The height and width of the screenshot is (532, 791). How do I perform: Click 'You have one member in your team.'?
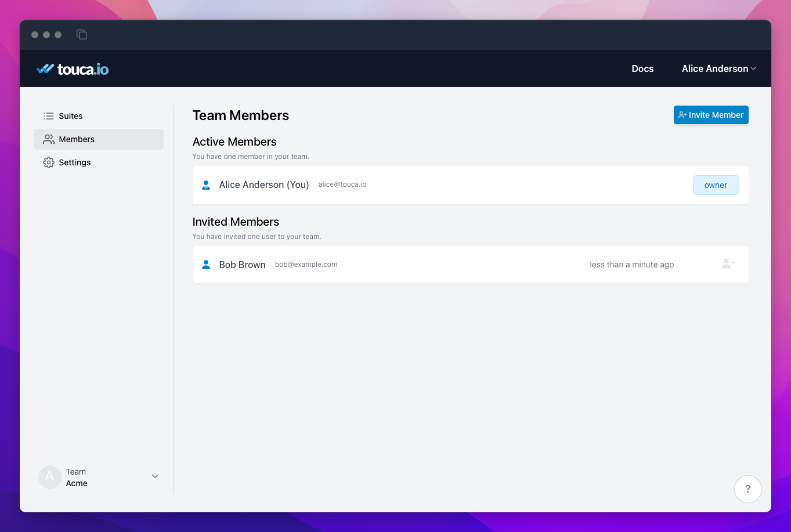click(251, 157)
